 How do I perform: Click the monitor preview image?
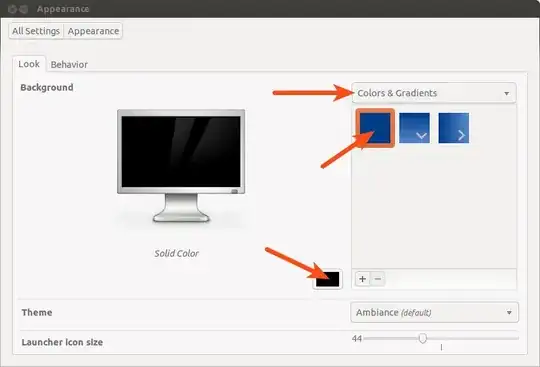click(181, 166)
